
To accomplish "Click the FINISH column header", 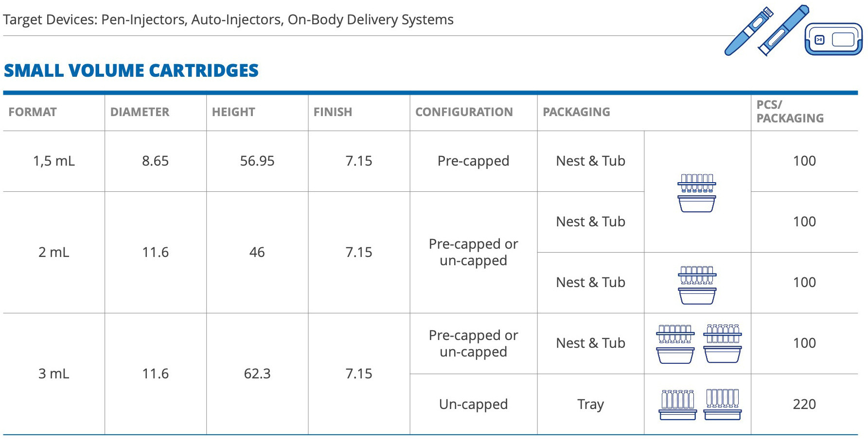I will [x=333, y=112].
